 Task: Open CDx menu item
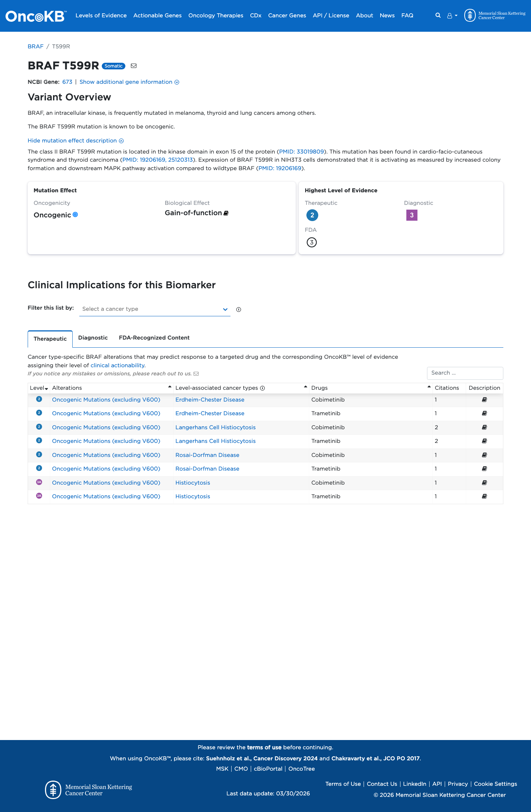click(x=256, y=16)
